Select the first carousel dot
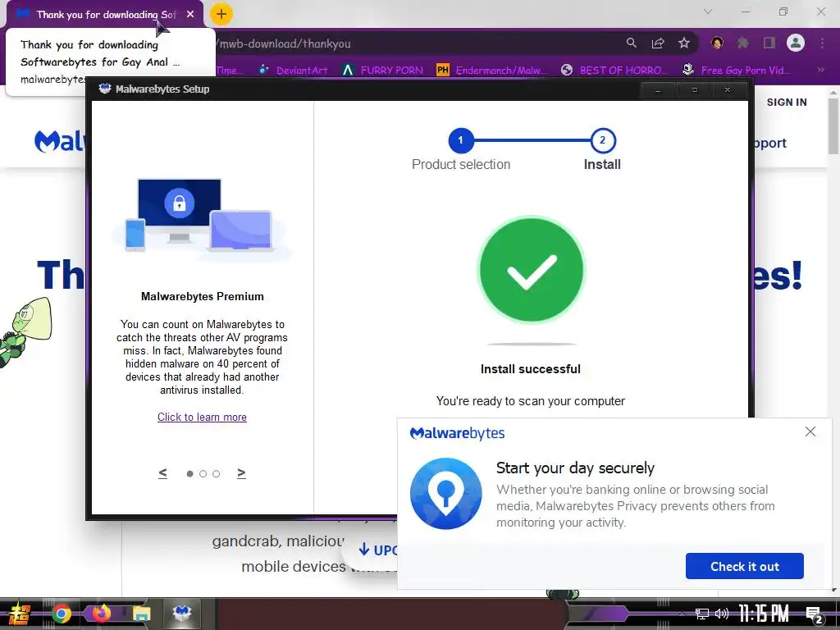The height and width of the screenshot is (630, 840). (189, 473)
